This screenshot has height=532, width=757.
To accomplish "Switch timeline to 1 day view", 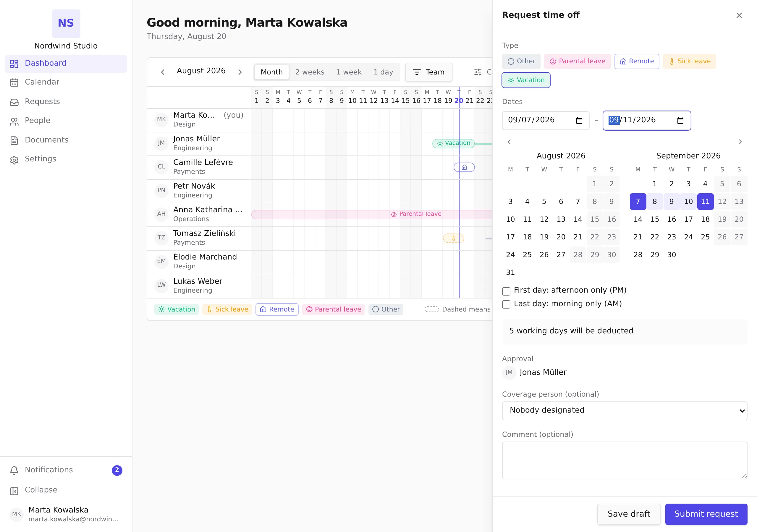I will pos(383,72).
